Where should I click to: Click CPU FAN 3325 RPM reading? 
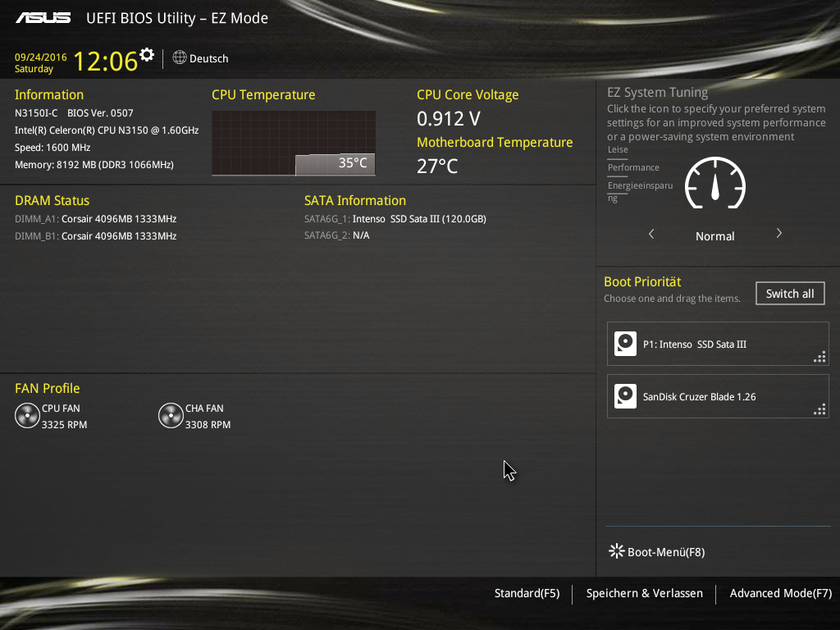pyautogui.click(x=64, y=424)
